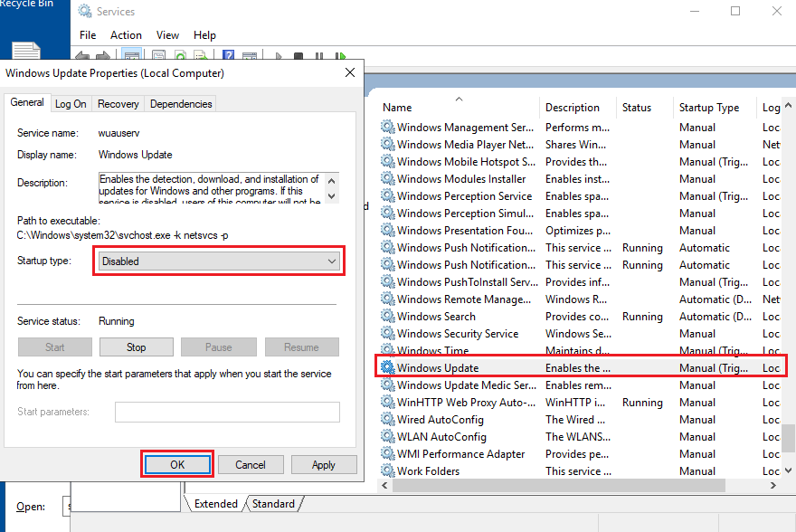Click the Pause Service icon in toolbar

[x=319, y=55]
